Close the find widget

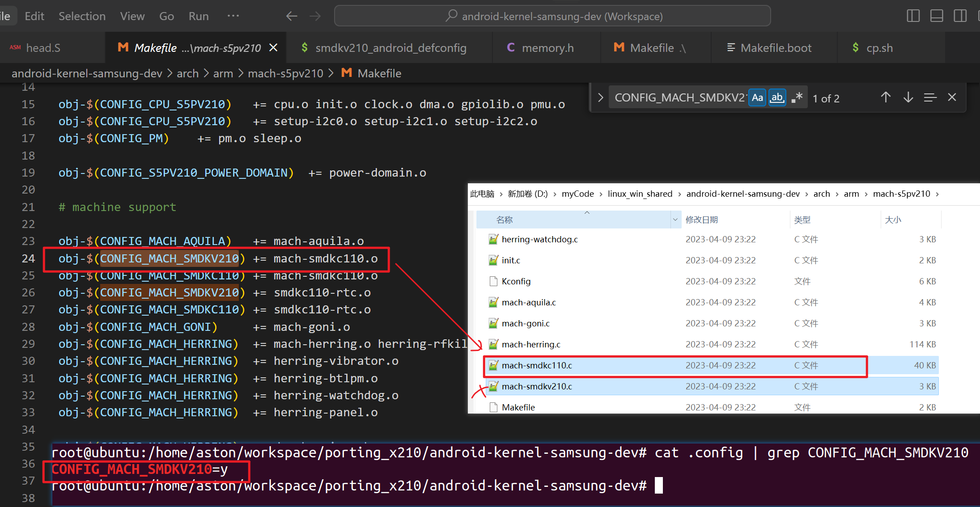[952, 97]
